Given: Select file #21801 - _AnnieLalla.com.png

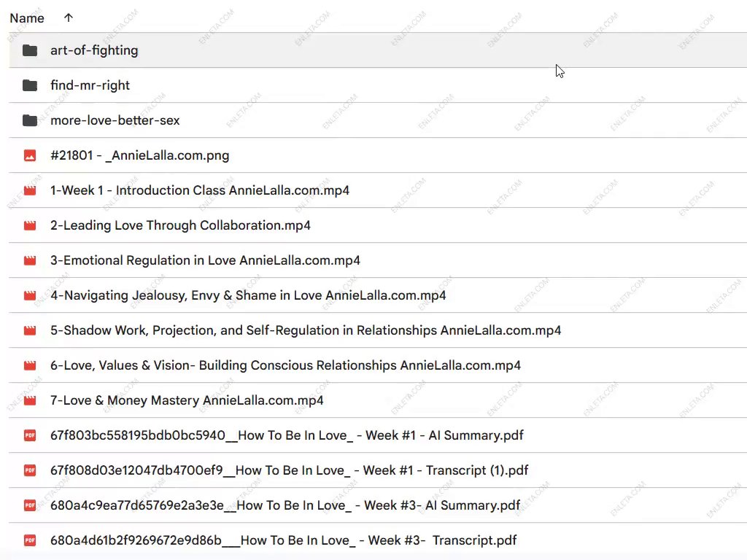Looking at the screenshot, I should pos(140,156).
